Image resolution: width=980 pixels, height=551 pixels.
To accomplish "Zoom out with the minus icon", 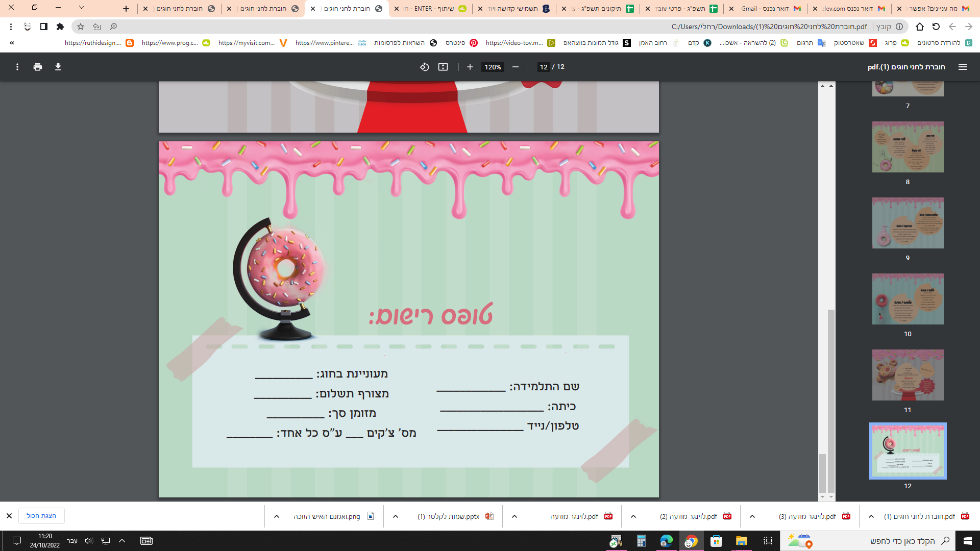I will pyautogui.click(x=516, y=67).
